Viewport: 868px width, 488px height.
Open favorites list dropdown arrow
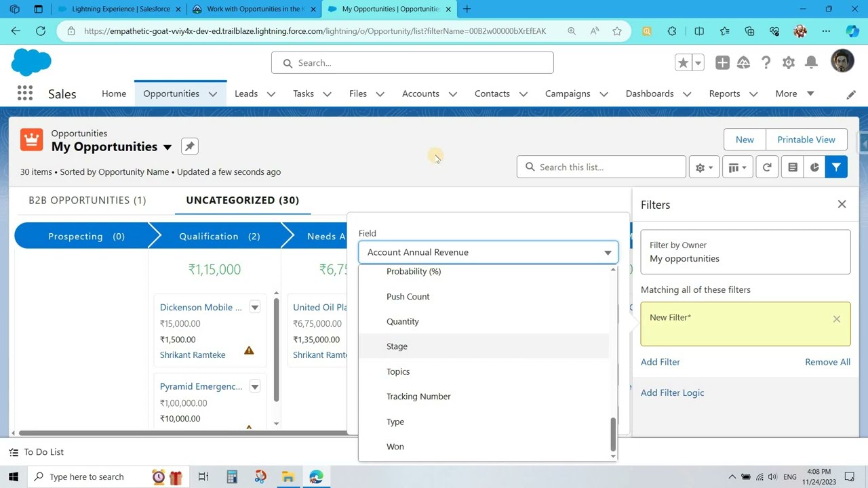click(698, 62)
